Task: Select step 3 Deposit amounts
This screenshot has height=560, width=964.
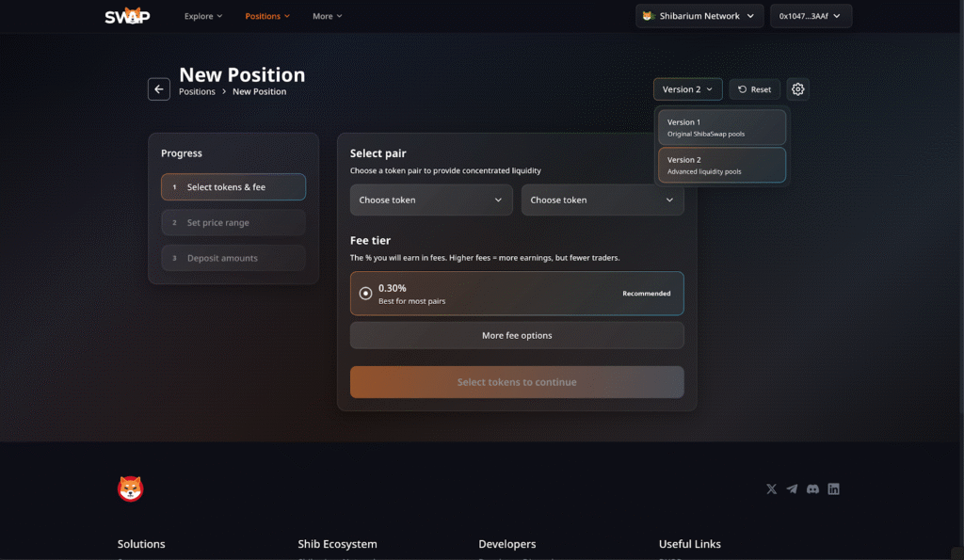Action: [x=233, y=258]
